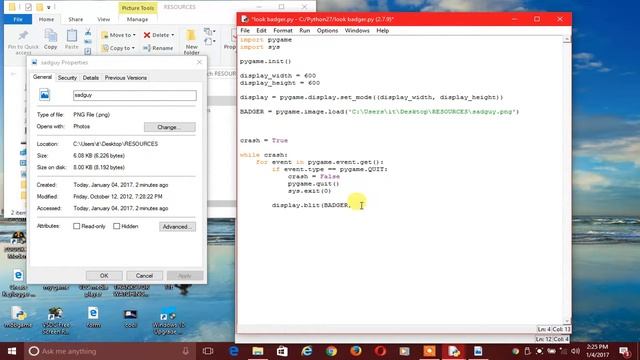Open Internet Explorer from taskbar
The height and width of the screenshot is (360, 640).
(307, 351)
